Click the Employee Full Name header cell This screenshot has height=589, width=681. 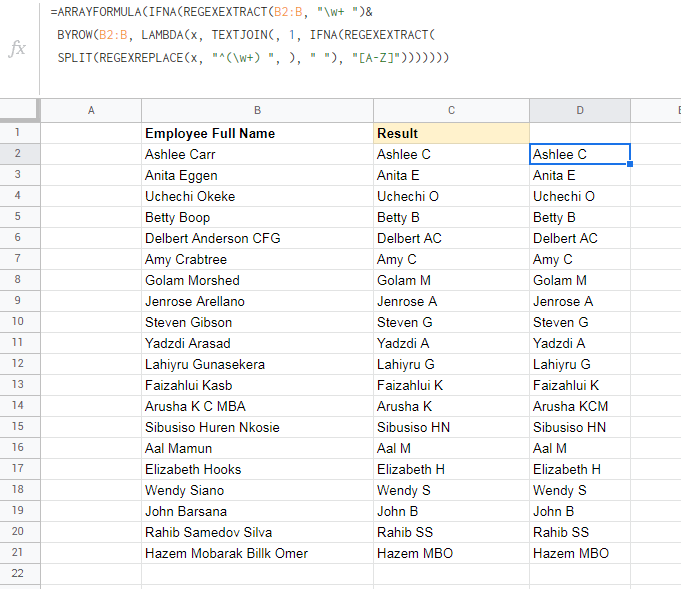pos(258,133)
